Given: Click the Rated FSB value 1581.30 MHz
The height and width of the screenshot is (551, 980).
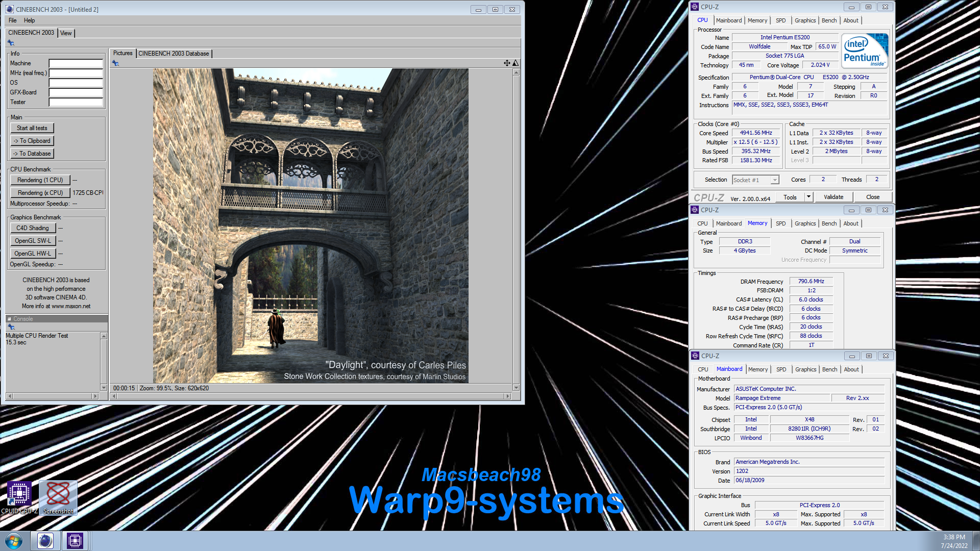Looking at the screenshot, I should tap(756, 161).
